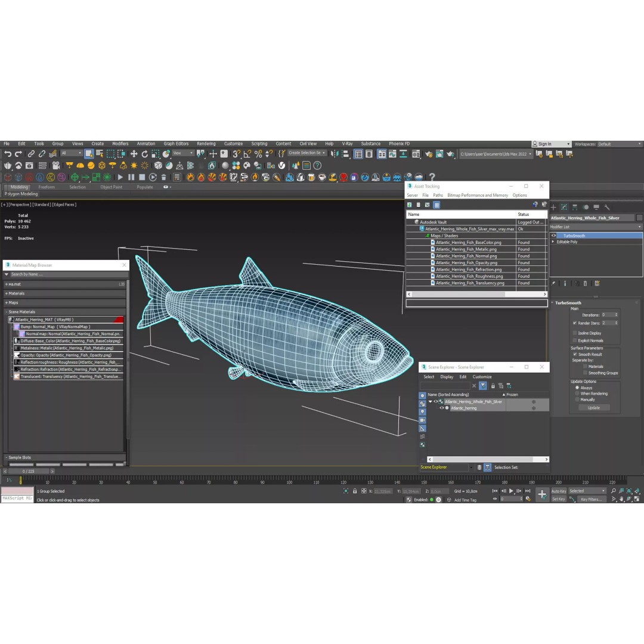Open Select by Name list icon
Screen dimensions: 644x644
[100, 154]
